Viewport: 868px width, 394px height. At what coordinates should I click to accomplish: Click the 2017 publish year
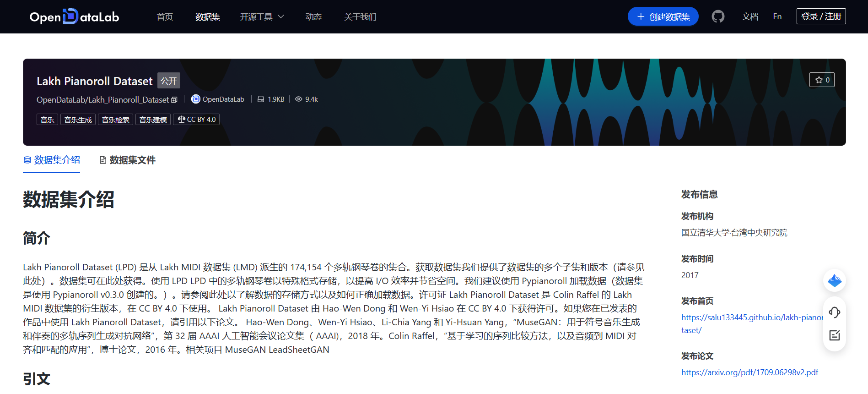coord(690,275)
